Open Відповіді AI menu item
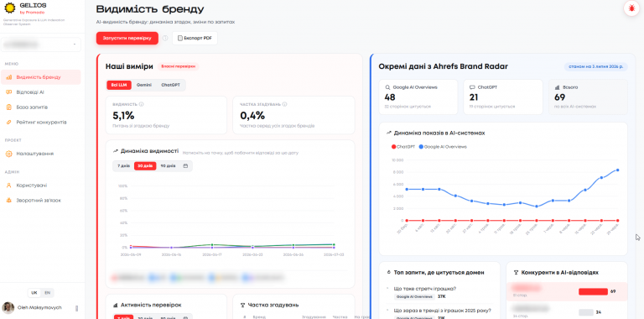 pos(41,92)
